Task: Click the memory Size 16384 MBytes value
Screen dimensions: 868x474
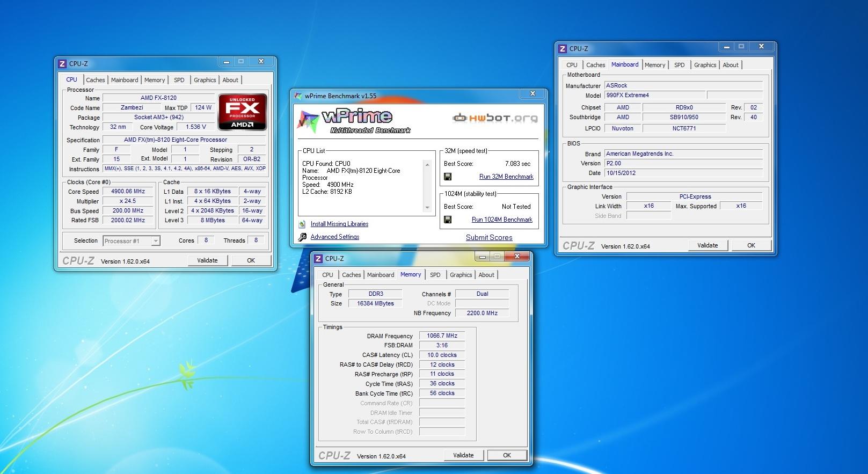Action: [x=375, y=304]
